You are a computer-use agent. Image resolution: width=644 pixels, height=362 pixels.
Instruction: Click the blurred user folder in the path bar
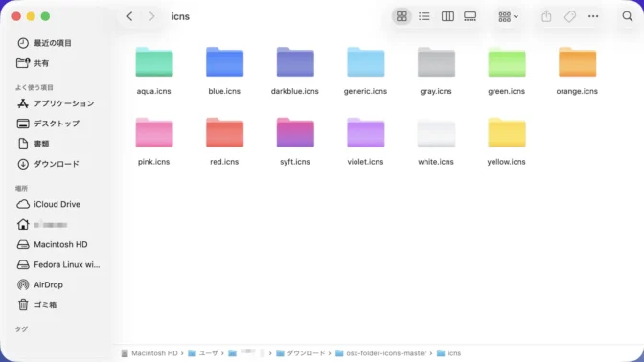point(247,353)
